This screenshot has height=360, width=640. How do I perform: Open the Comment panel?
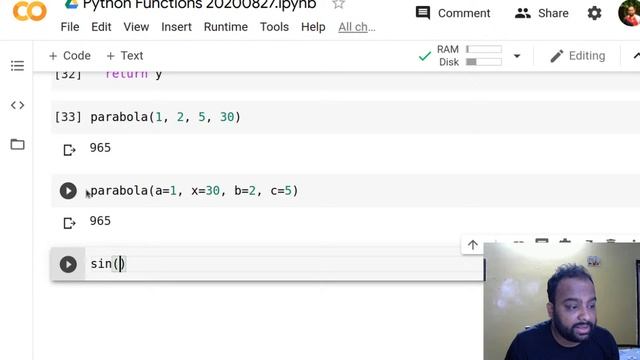pyautogui.click(x=453, y=13)
